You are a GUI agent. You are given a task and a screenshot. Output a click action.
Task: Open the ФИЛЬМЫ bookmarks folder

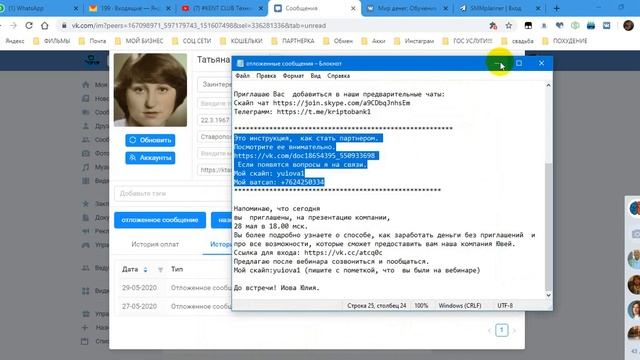click(x=51, y=41)
